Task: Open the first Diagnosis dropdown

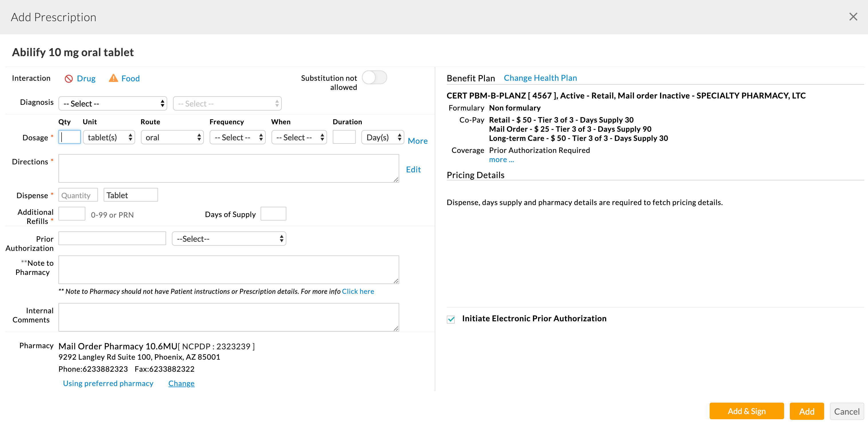Action: (x=113, y=103)
